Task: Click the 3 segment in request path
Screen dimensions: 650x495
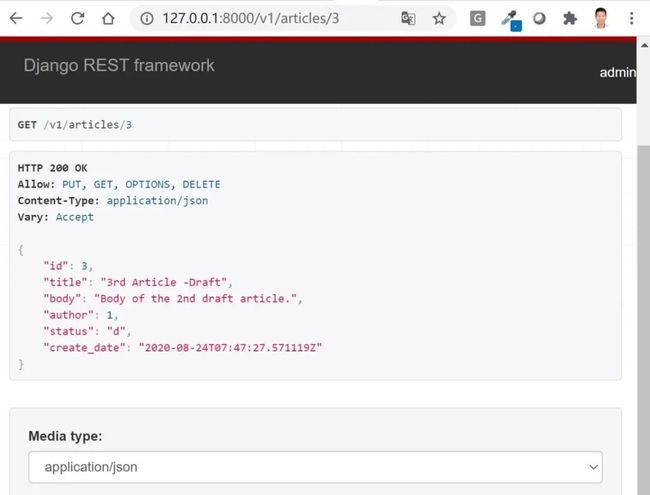Action: (129, 125)
